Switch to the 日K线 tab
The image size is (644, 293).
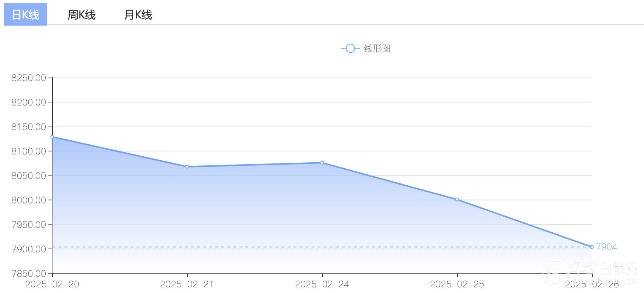tap(25, 15)
